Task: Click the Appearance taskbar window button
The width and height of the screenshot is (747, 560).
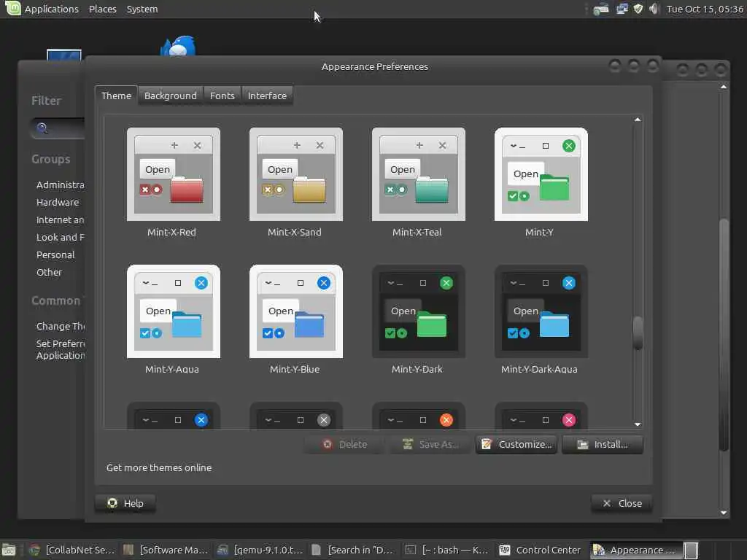Action: click(x=635, y=550)
